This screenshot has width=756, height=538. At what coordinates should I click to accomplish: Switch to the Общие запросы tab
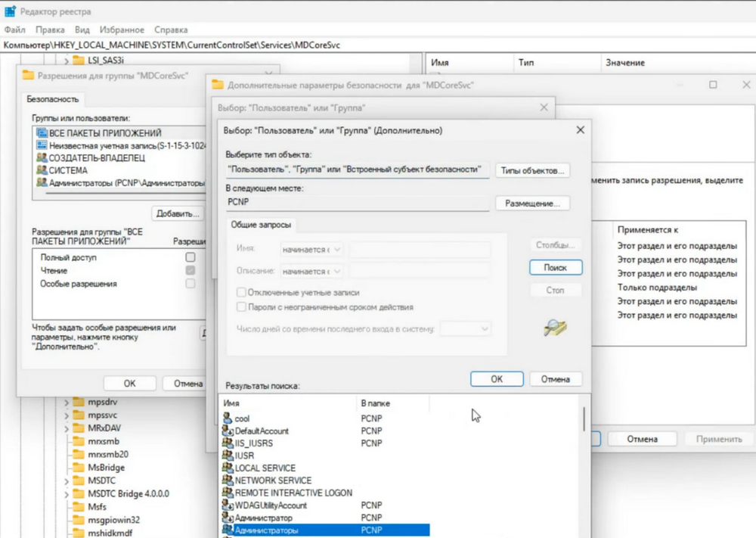pyautogui.click(x=260, y=225)
